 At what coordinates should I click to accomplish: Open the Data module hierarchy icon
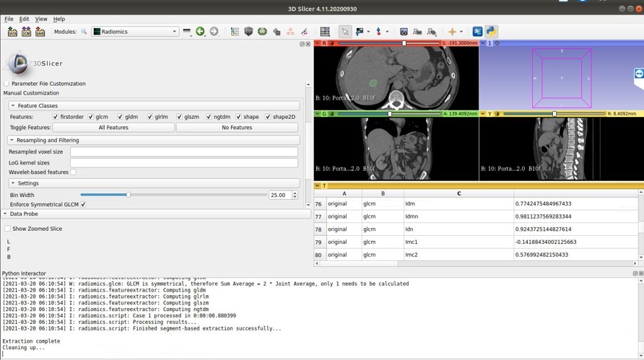pos(235,32)
